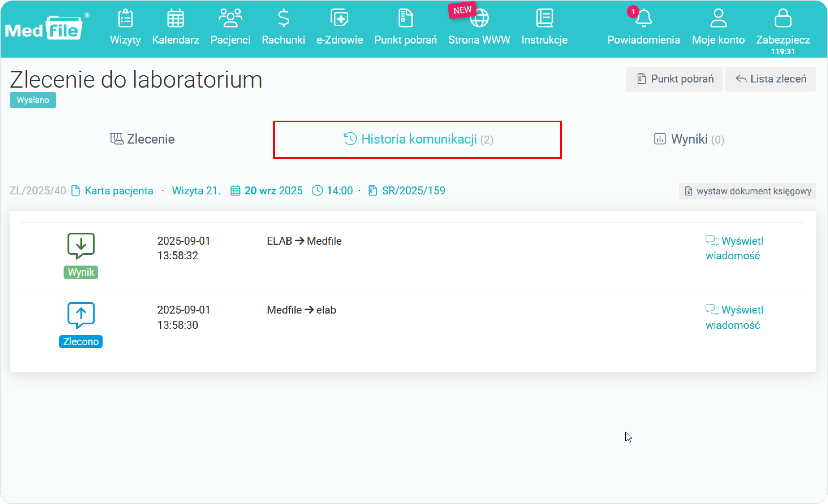Click the Zabezpiecz padlock icon

tap(783, 18)
